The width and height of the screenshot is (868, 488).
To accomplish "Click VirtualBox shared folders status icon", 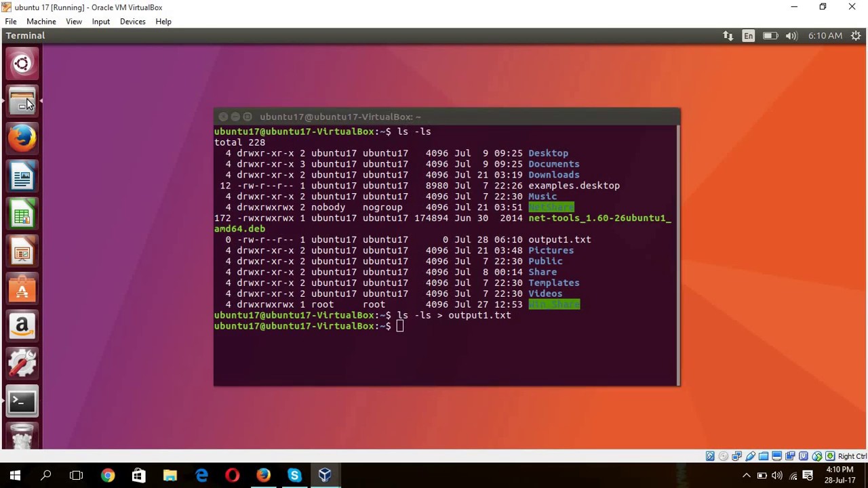I will (x=764, y=456).
